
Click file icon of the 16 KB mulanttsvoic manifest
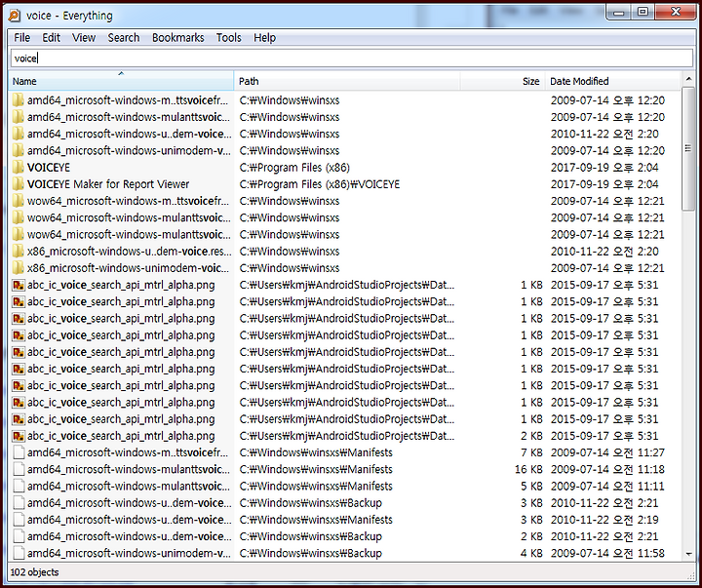pyautogui.click(x=19, y=469)
